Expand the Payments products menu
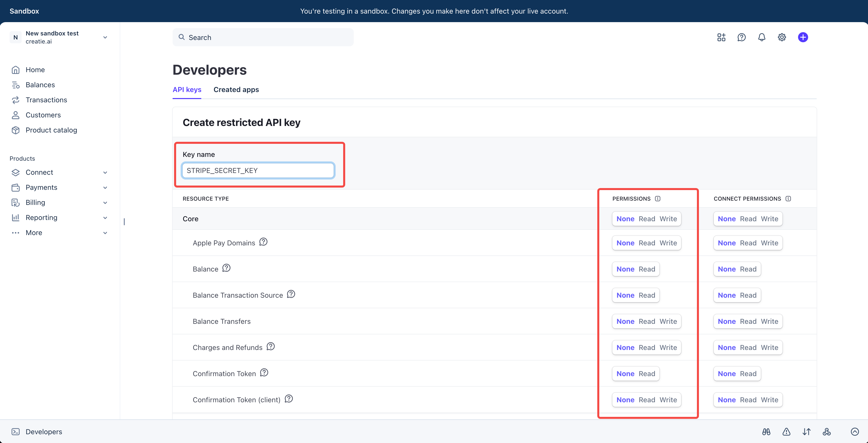Image resolution: width=868 pixels, height=443 pixels. tap(59, 188)
